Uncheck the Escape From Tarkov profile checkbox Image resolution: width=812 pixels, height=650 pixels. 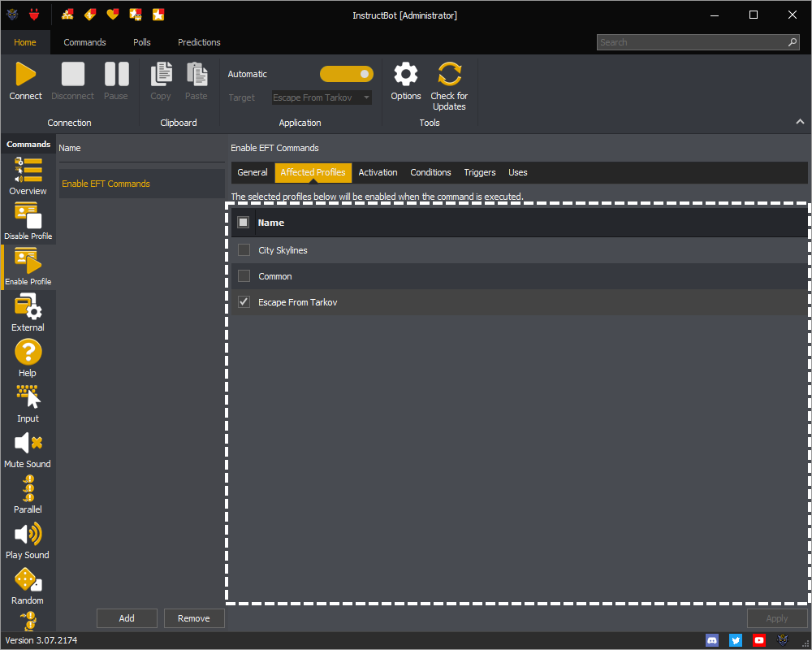point(244,301)
